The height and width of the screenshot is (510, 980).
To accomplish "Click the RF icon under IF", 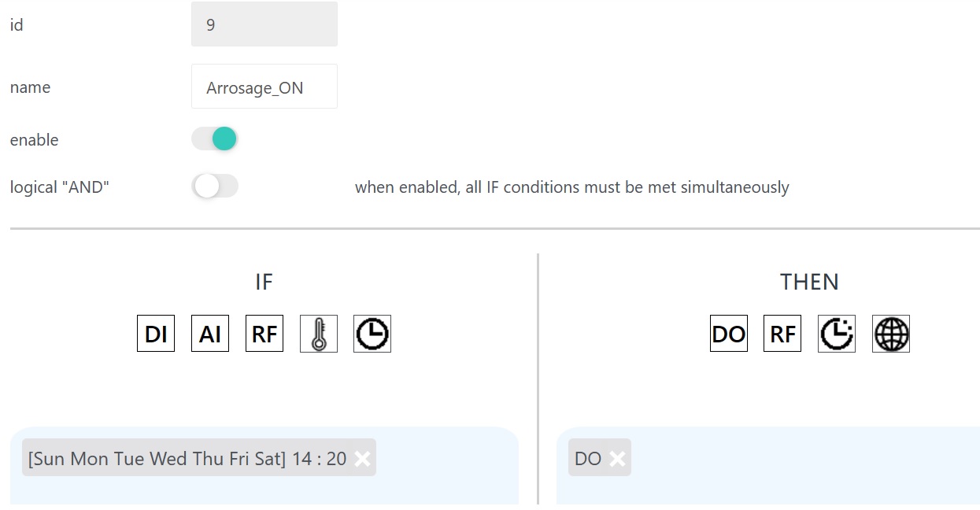I will click(x=264, y=334).
